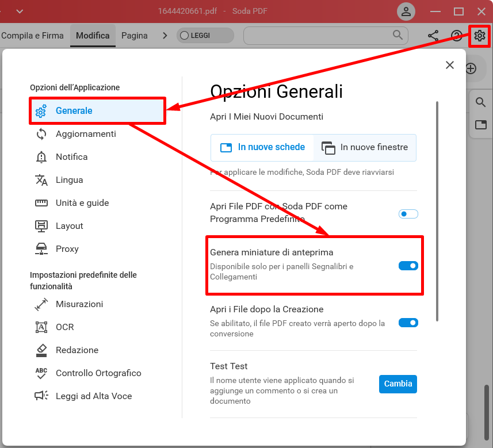
Task: Click the share icon in the toolbar
Action: pos(433,36)
